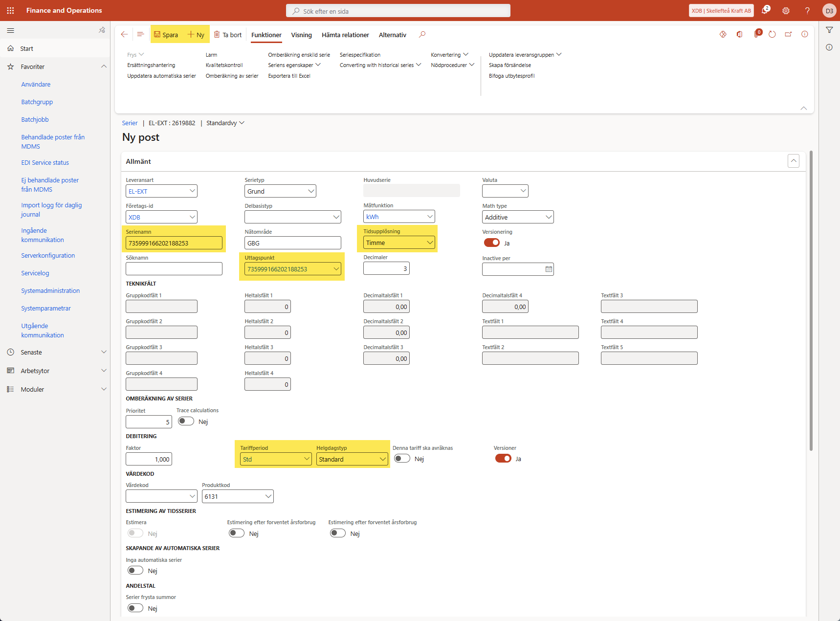The height and width of the screenshot is (621, 840).
Task: Click the Spara button
Action: pyautogui.click(x=166, y=35)
